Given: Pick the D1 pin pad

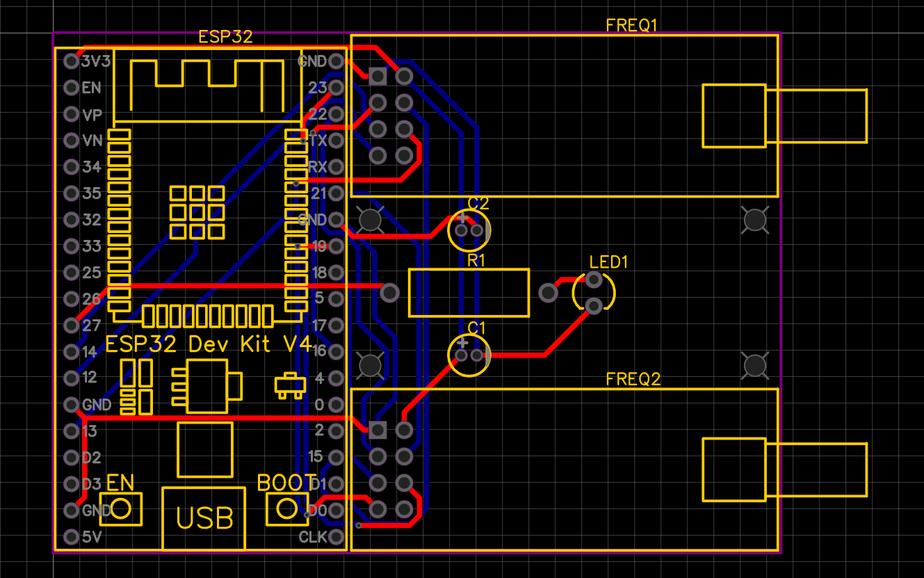Looking at the screenshot, I should (x=337, y=484).
